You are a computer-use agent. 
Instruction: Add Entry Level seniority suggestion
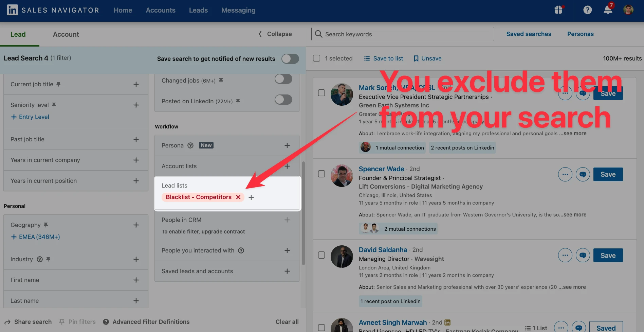pyautogui.click(x=30, y=117)
